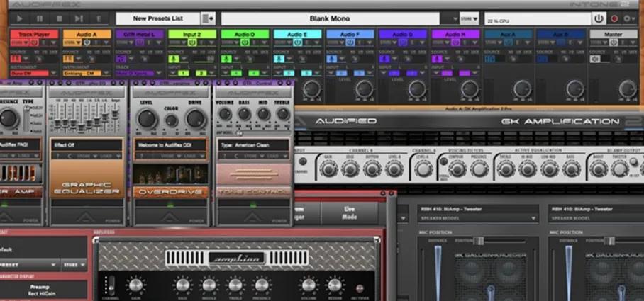Screen dimensions: 644x301
Task: Click the Tone Control Volume knob
Action: tap(225, 114)
